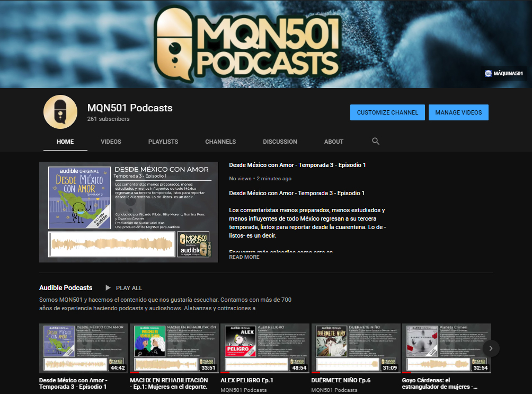Open the 44:42 Desde México con Amor thumbnail

point(84,348)
